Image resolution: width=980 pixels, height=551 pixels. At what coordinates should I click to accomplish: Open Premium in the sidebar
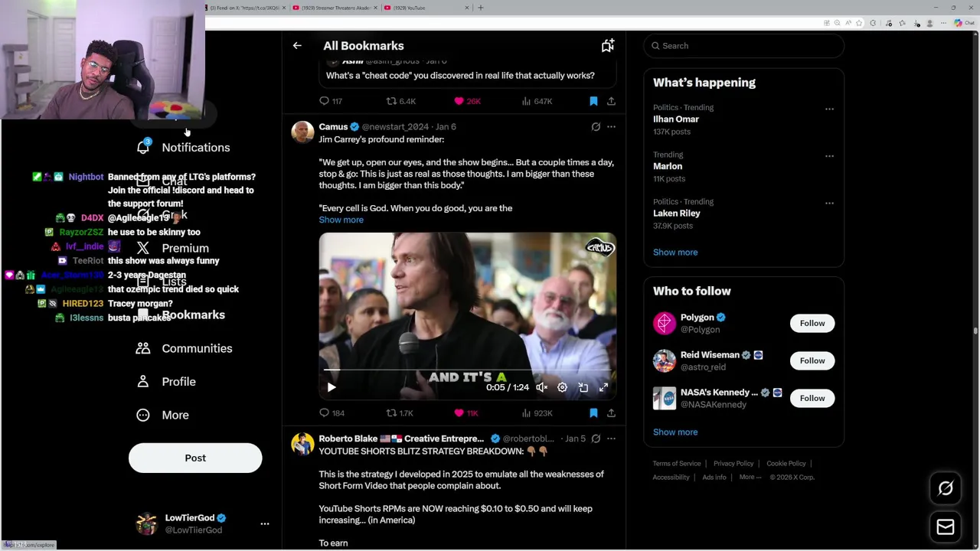click(x=173, y=248)
